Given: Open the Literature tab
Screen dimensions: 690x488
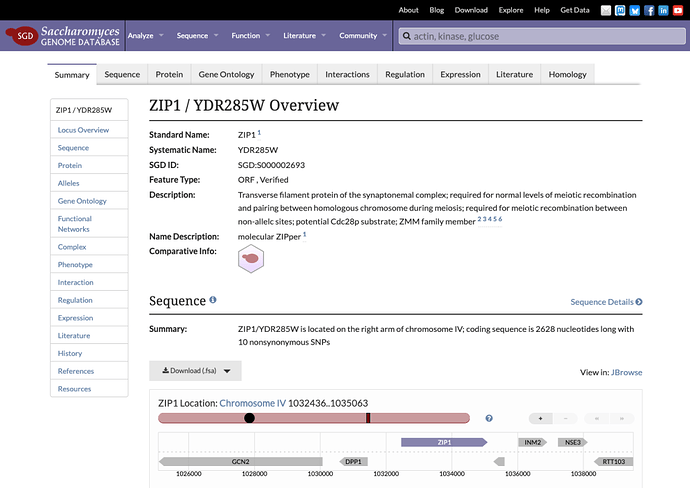Looking at the screenshot, I should (514, 74).
